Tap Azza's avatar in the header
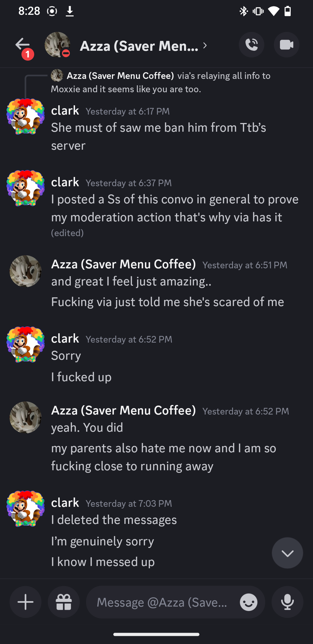Image resolution: width=313 pixels, height=644 pixels. (x=57, y=45)
